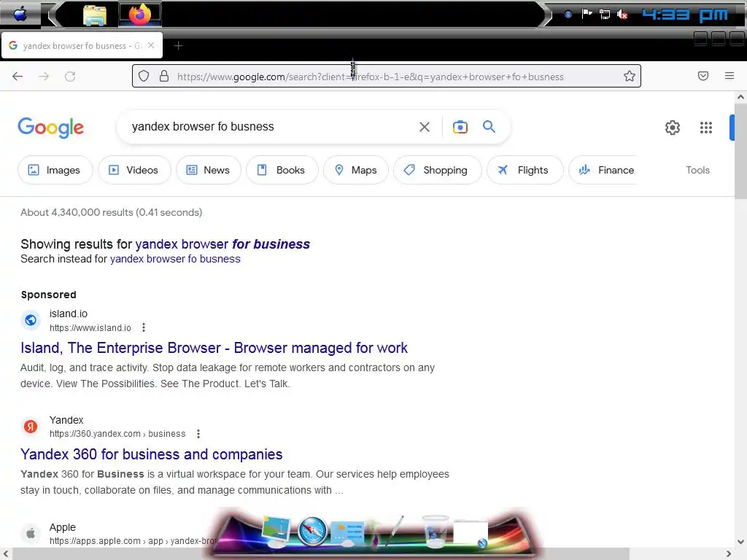This screenshot has height=560, width=747.
Task: Bookmark this page with the star
Action: point(630,76)
